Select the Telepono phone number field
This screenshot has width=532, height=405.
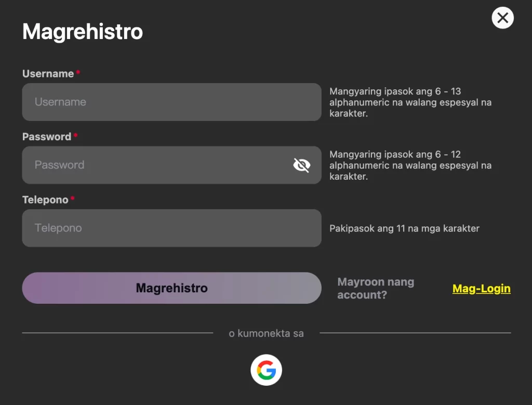pyautogui.click(x=171, y=228)
